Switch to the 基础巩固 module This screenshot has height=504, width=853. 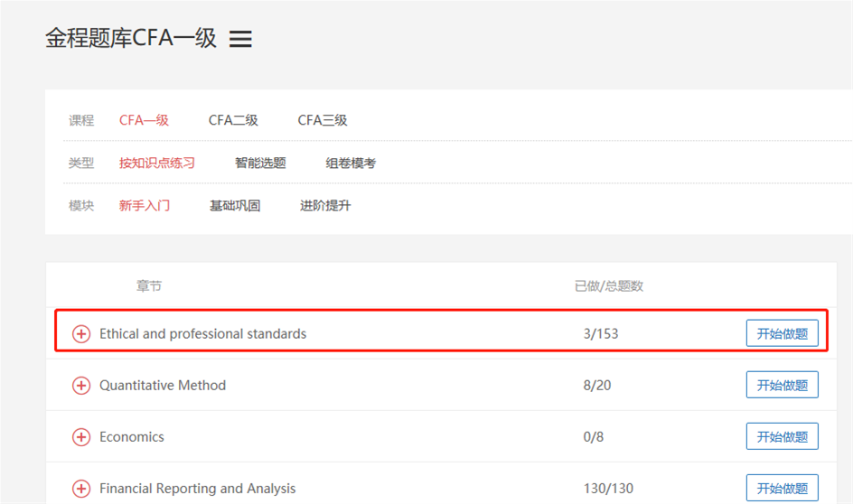[x=235, y=206]
